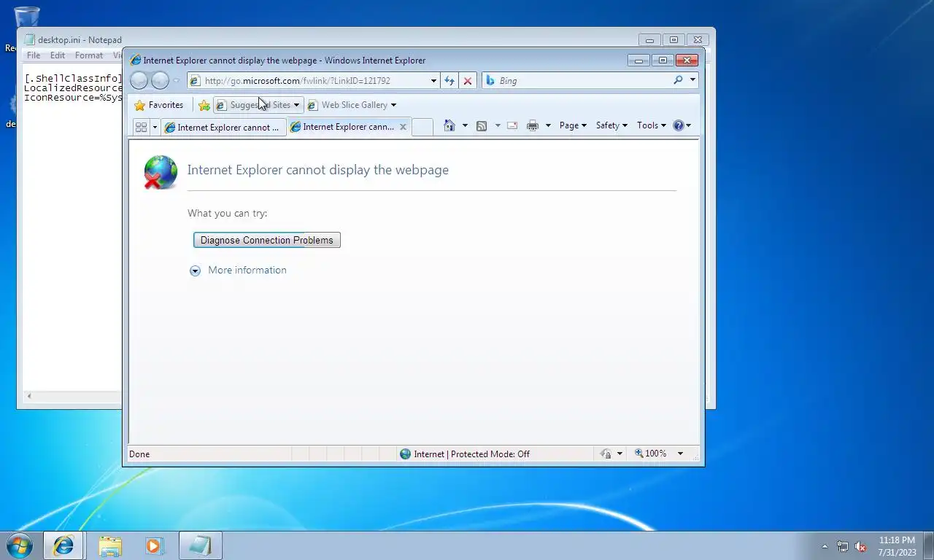
Task: Click the Refresh page icon
Action: pos(449,81)
